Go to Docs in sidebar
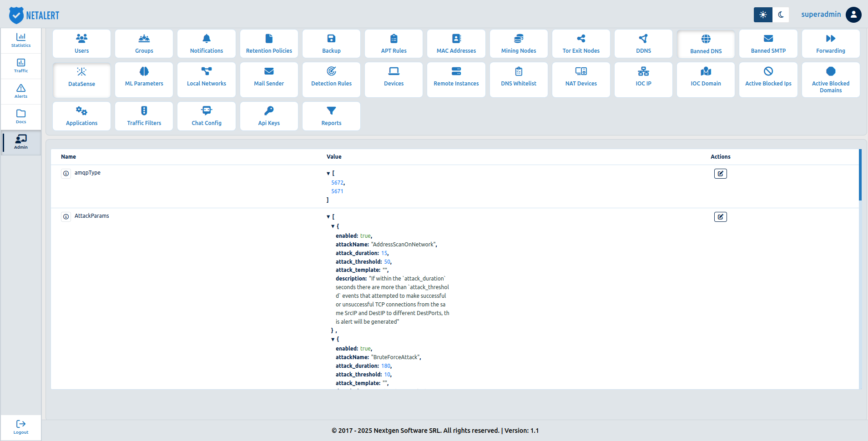This screenshot has height=441, width=868. pyautogui.click(x=21, y=117)
